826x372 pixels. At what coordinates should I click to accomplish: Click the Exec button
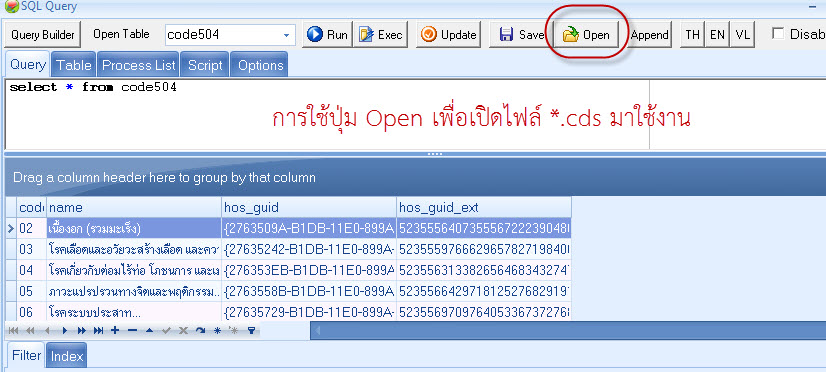(x=380, y=35)
